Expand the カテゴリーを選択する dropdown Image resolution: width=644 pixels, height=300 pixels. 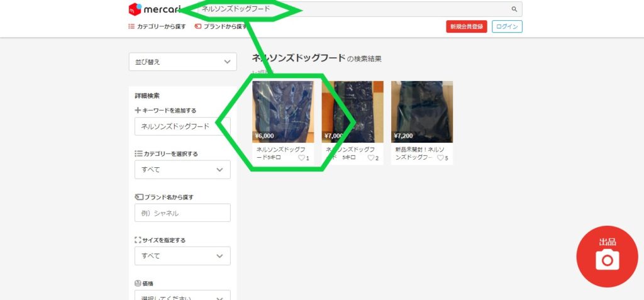tap(182, 170)
